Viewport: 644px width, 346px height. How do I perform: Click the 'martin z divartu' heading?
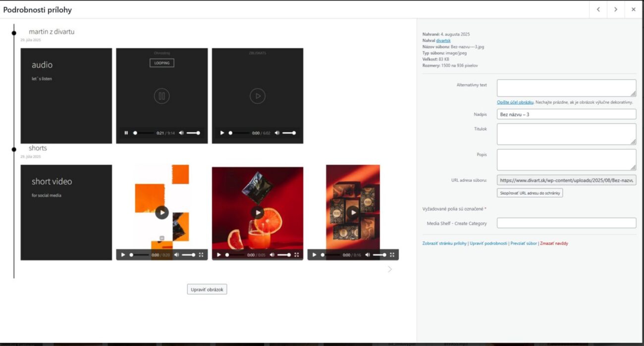pos(52,32)
